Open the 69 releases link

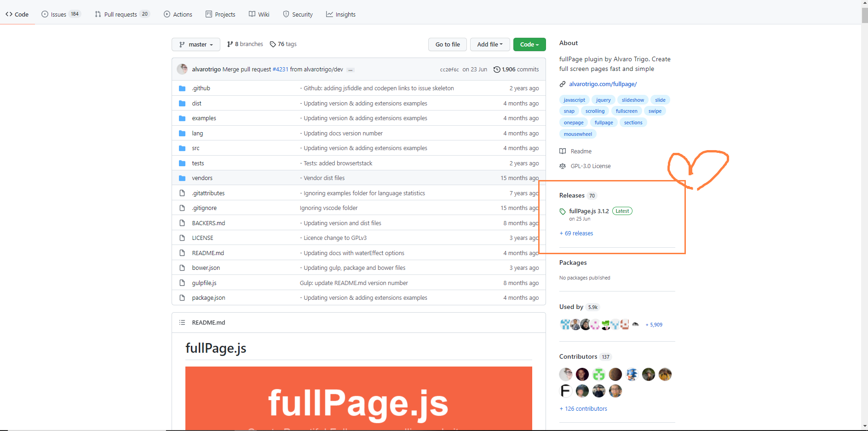click(x=576, y=233)
